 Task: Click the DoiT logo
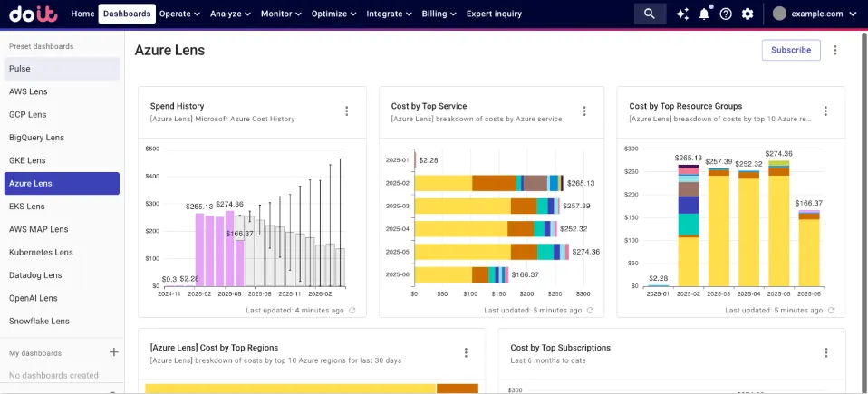click(x=34, y=14)
